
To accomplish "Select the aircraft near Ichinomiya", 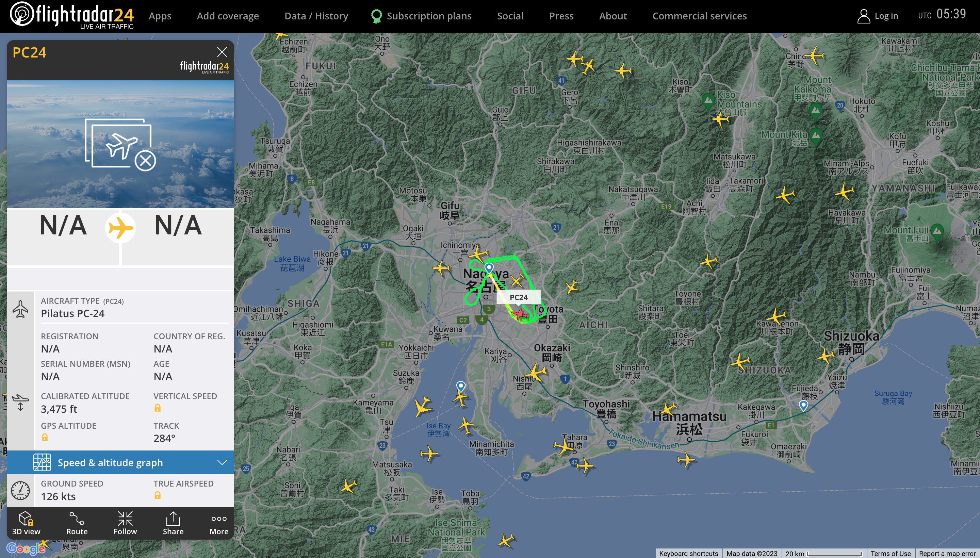I will 478,254.
